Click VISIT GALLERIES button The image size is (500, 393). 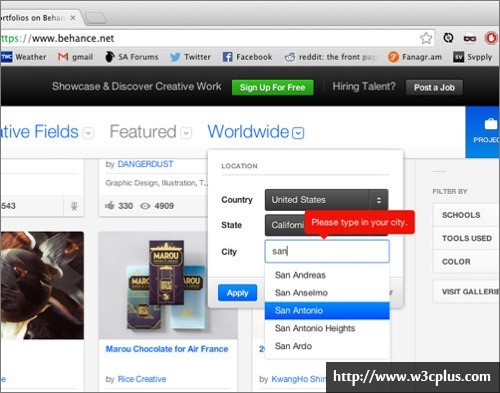(466, 291)
